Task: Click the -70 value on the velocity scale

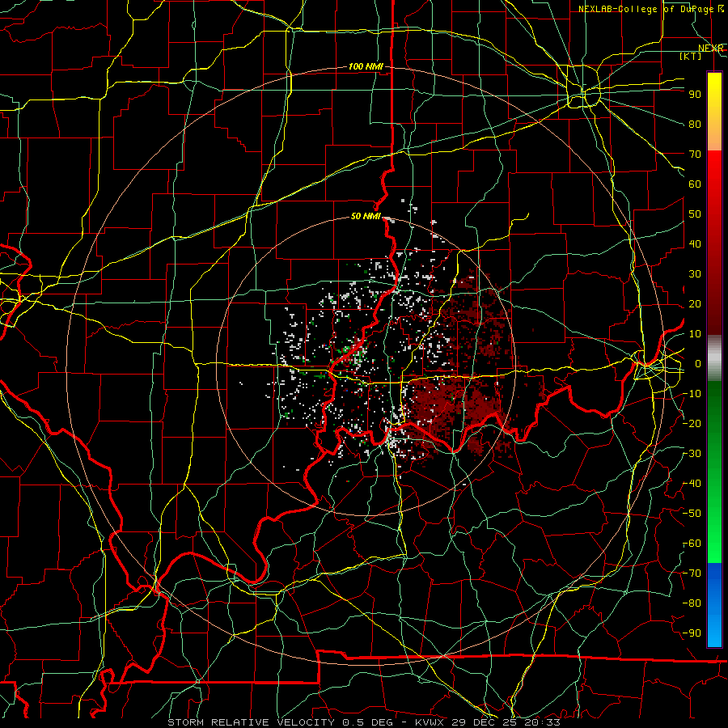Action: pos(692,574)
